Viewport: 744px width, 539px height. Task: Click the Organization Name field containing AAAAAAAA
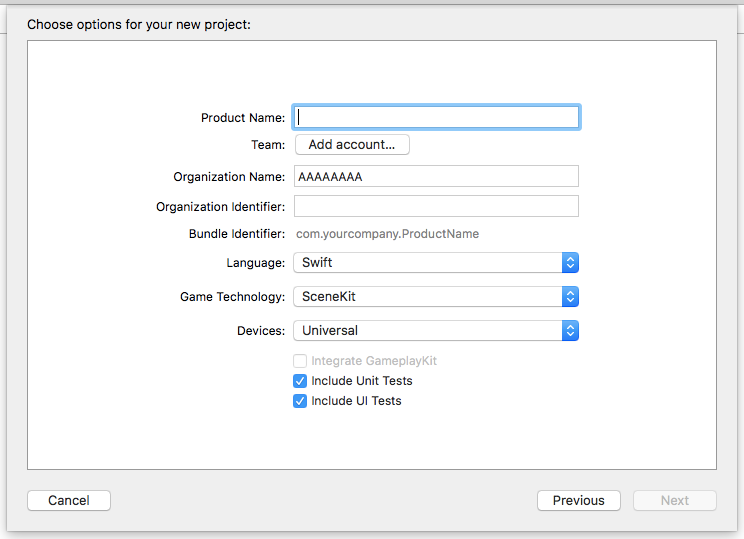(x=437, y=176)
